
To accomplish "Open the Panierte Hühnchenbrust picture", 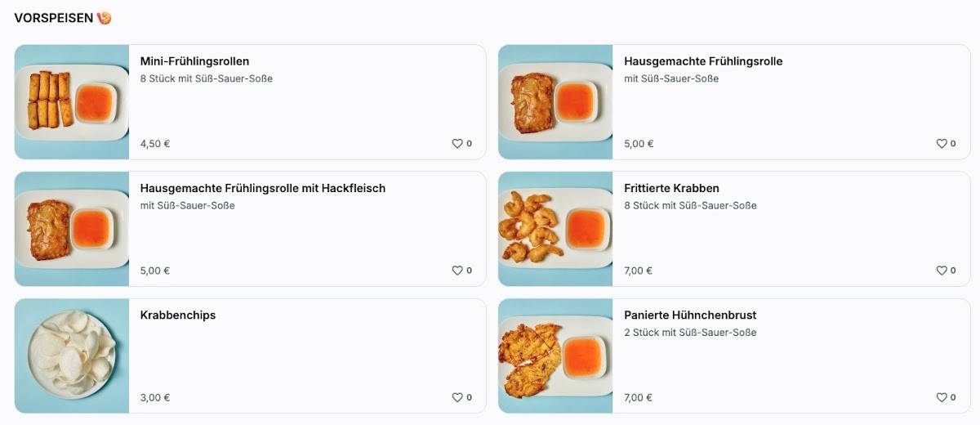I will click(555, 356).
